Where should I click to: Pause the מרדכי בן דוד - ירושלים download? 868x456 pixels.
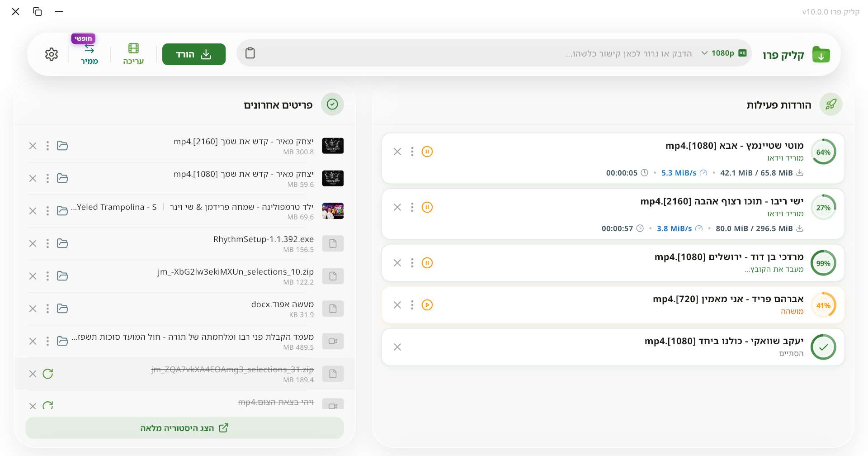pyautogui.click(x=427, y=263)
